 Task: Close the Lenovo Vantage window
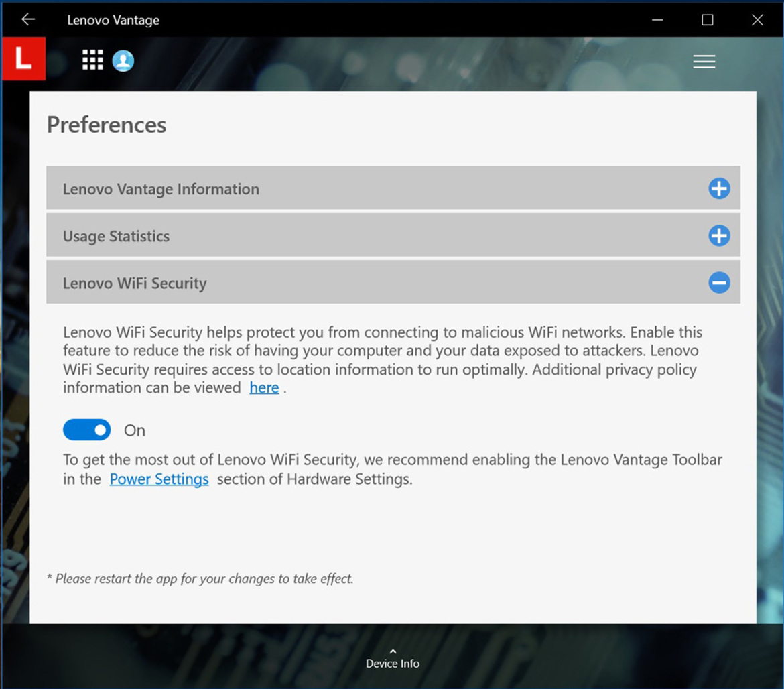(757, 20)
